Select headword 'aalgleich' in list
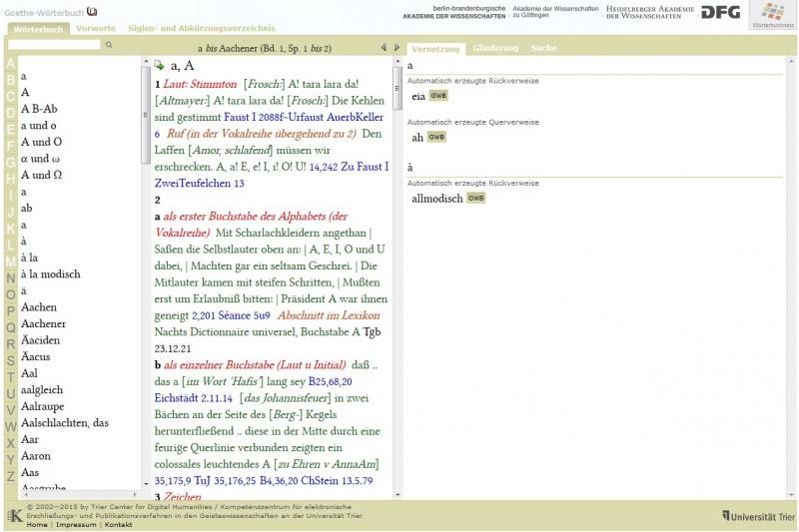The height and width of the screenshot is (532, 799). tap(42, 390)
